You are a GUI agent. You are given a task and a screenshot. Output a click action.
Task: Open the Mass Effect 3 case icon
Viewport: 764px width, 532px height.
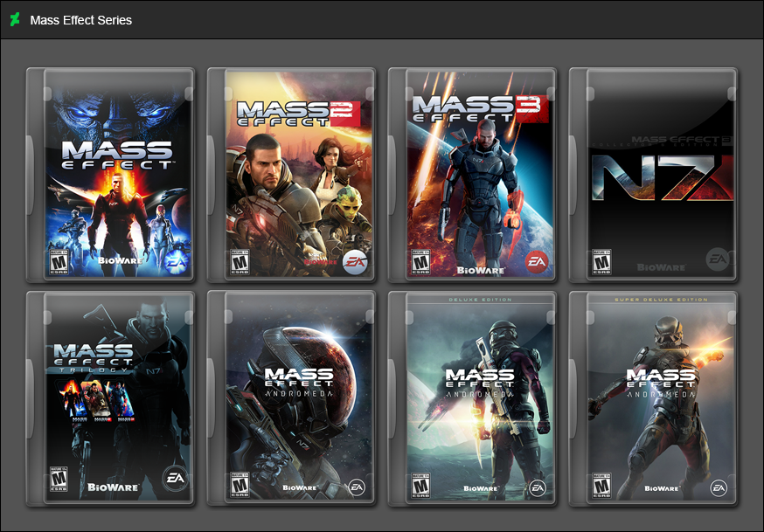[x=481, y=173]
